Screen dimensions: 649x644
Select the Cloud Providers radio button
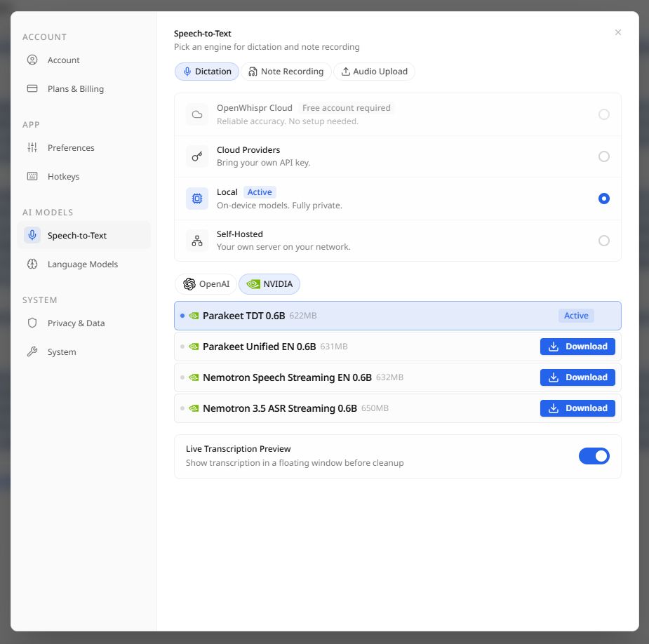604,156
